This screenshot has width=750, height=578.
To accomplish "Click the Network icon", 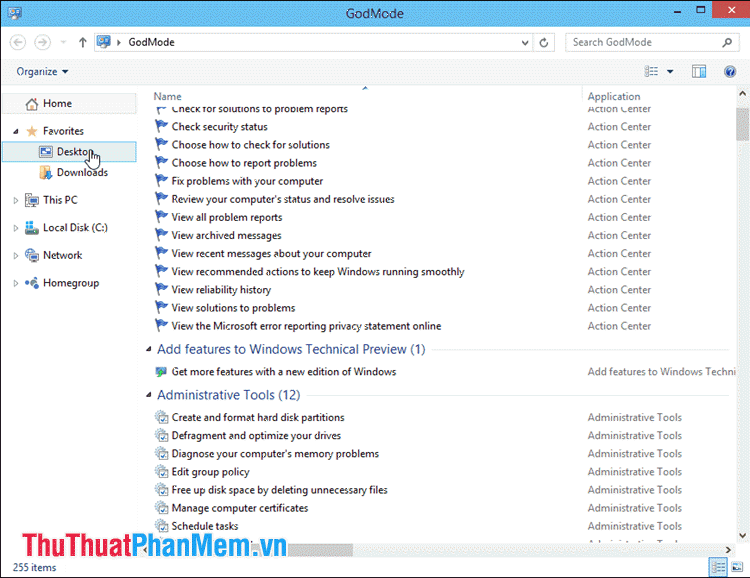I will click(x=32, y=255).
